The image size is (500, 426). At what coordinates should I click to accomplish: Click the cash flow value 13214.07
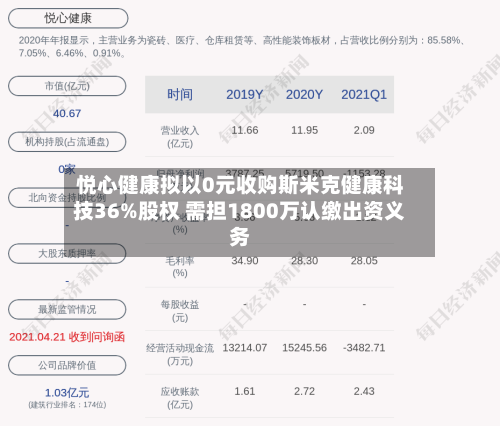245,348
